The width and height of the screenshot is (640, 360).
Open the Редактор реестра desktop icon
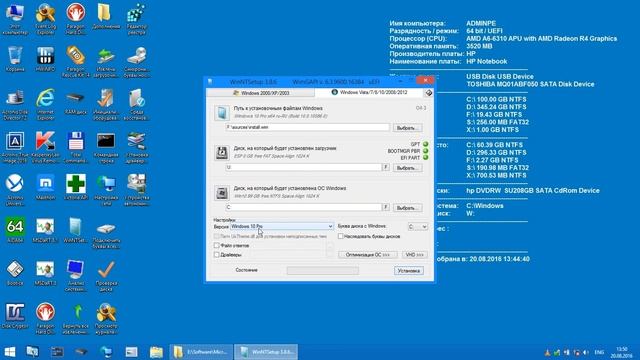(136, 18)
